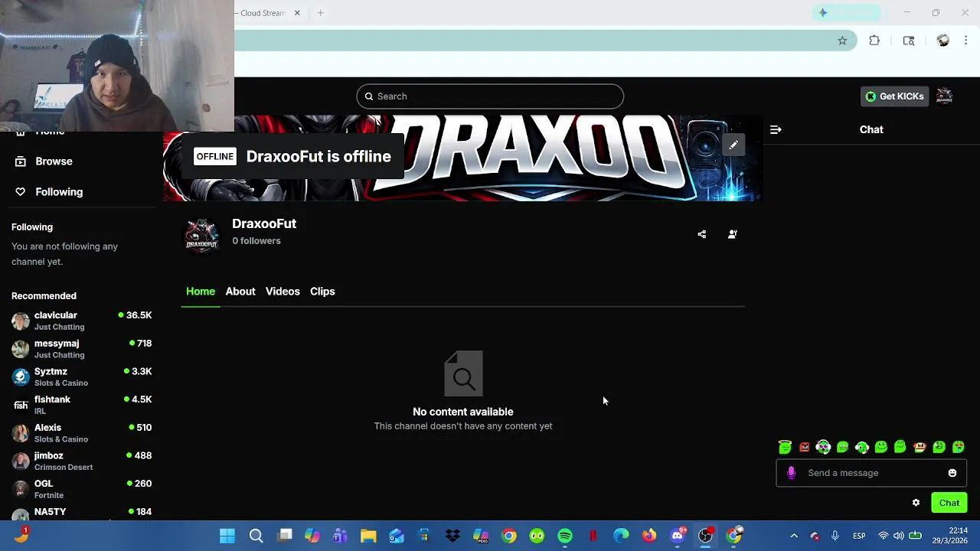
Task: Bookmark this page with the star icon
Action: 842,41
